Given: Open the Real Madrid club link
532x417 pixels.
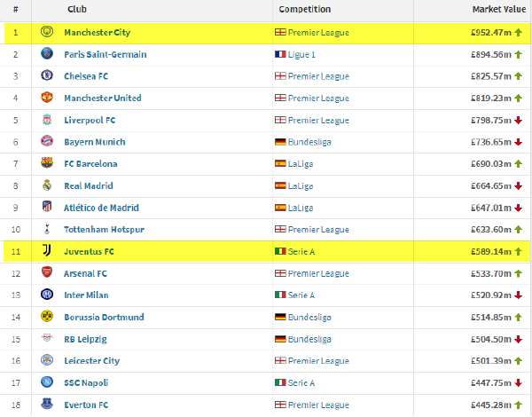Looking at the screenshot, I should [89, 185].
